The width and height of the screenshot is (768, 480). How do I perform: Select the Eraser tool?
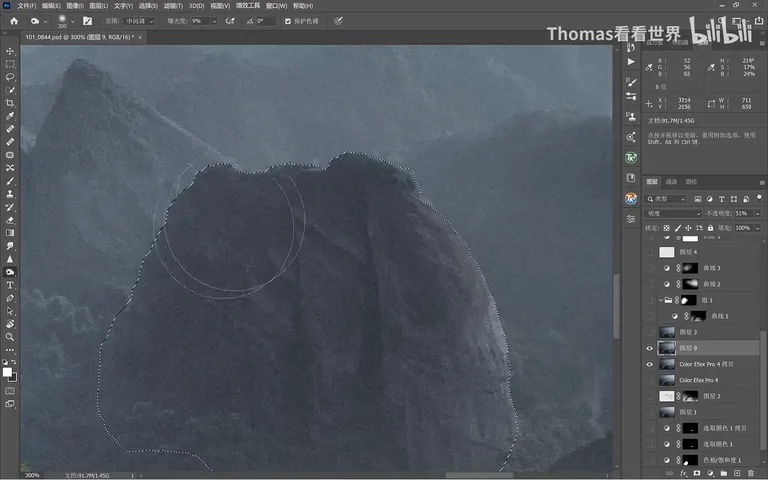click(10, 220)
